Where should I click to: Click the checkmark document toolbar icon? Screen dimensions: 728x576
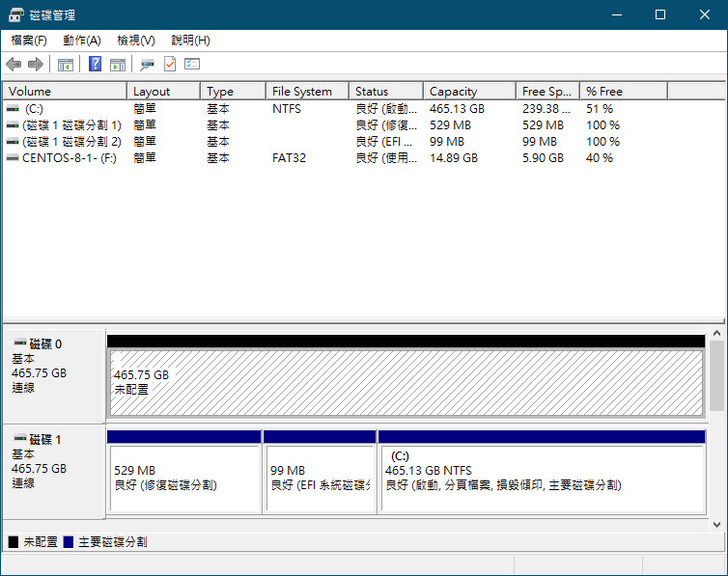click(170, 65)
